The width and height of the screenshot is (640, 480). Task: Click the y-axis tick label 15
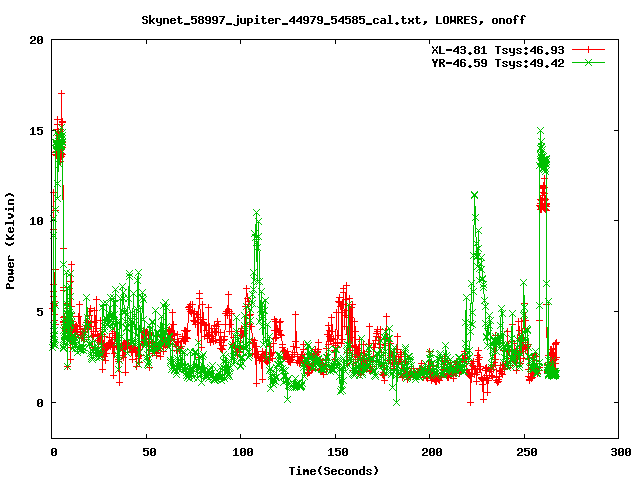click(x=36, y=131)
